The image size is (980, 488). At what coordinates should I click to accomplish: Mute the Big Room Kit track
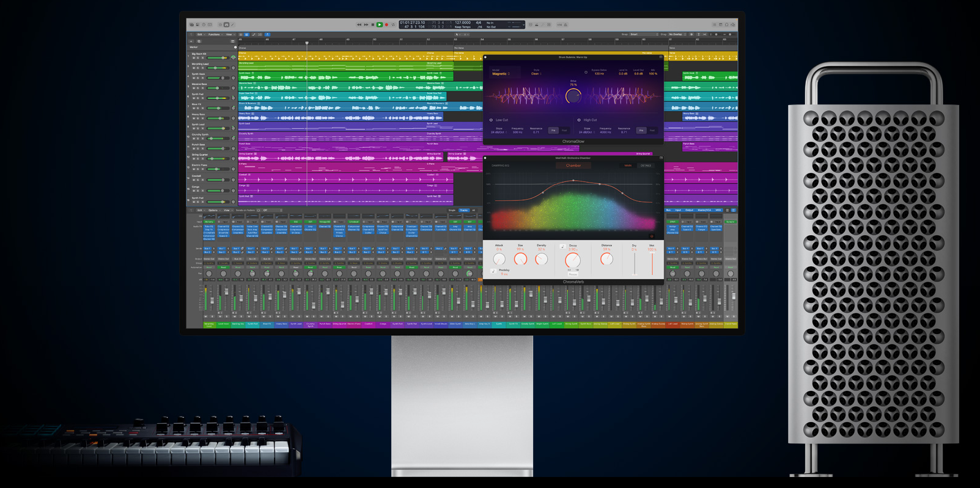194,58
